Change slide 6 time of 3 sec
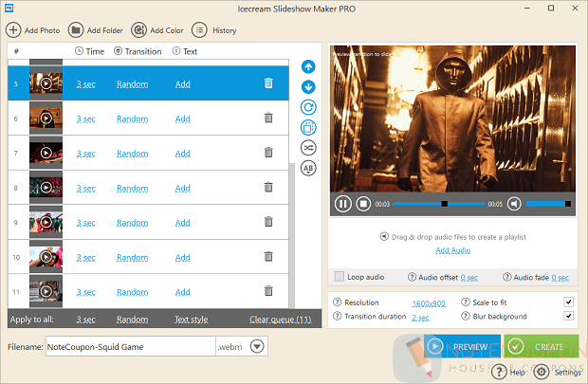Viewport: 588px width, 384px height. click(86, 119)
